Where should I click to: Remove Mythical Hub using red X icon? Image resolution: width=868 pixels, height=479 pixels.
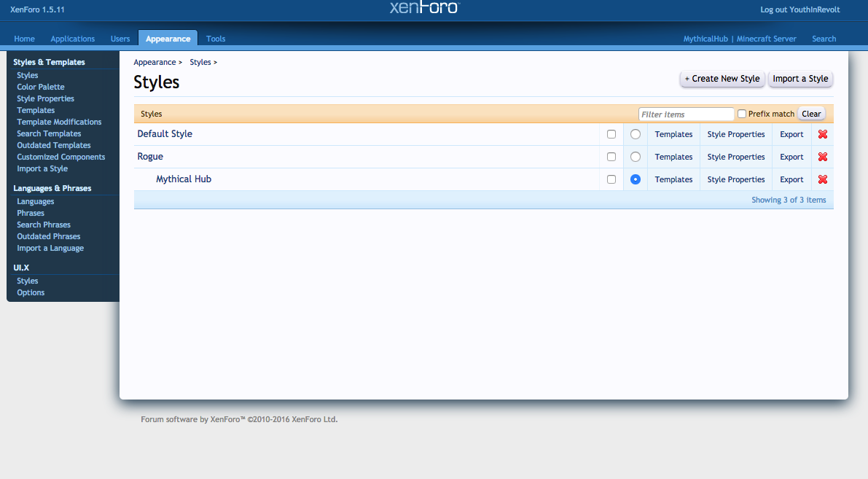(823, 179)
